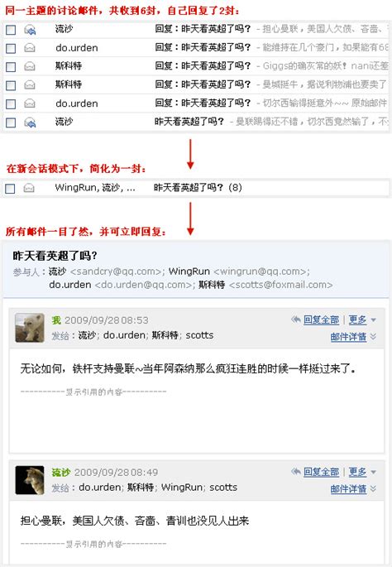
Task: Click envelope icon of 曼城挺牛 email row
Action: tap(30, 85)
